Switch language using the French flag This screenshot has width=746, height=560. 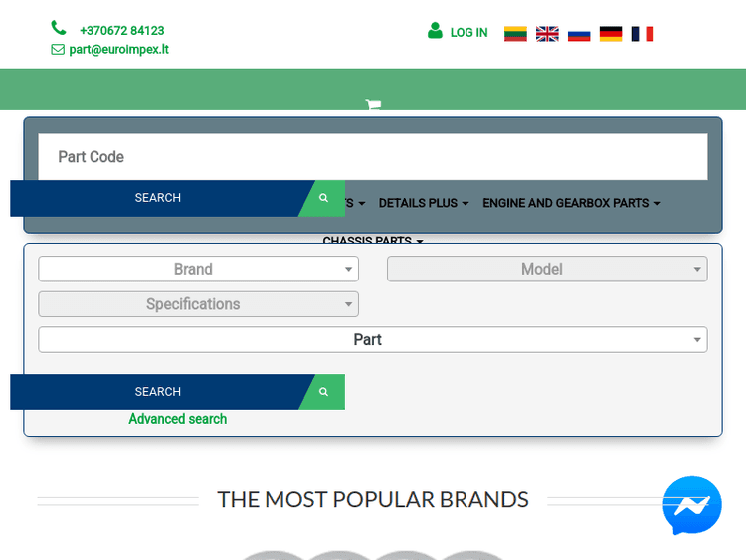pyautogui.click(x=643, y=33)
